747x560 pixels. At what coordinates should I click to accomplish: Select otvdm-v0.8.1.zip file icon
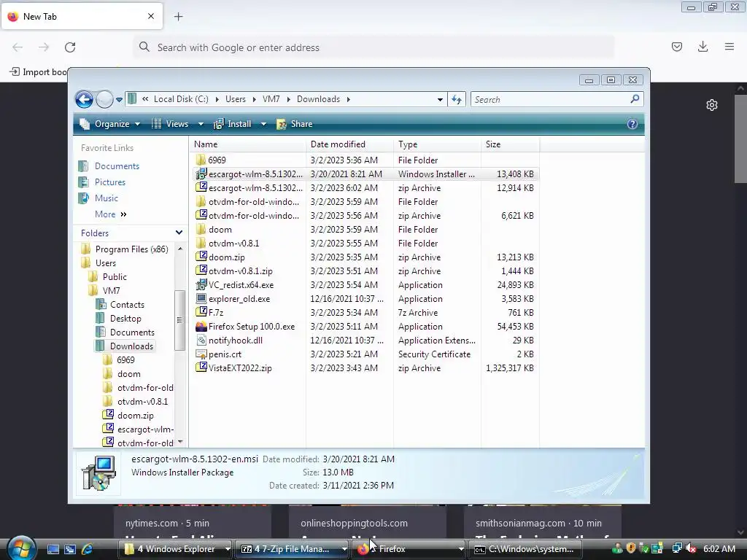201,271
